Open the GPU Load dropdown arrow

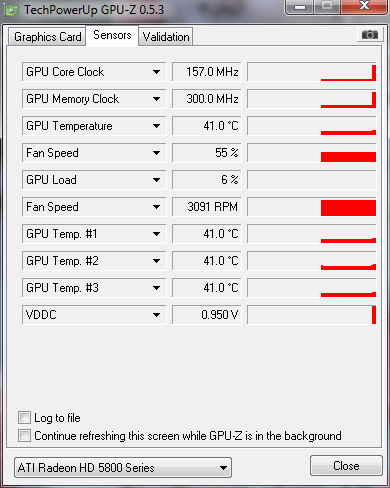(x=156, y=180)
